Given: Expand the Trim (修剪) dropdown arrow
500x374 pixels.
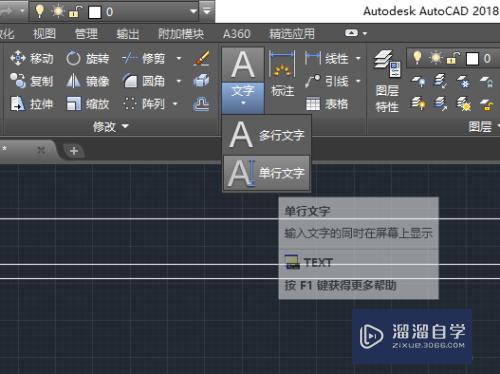Looking at the screenshot, I should coord(179,59).
